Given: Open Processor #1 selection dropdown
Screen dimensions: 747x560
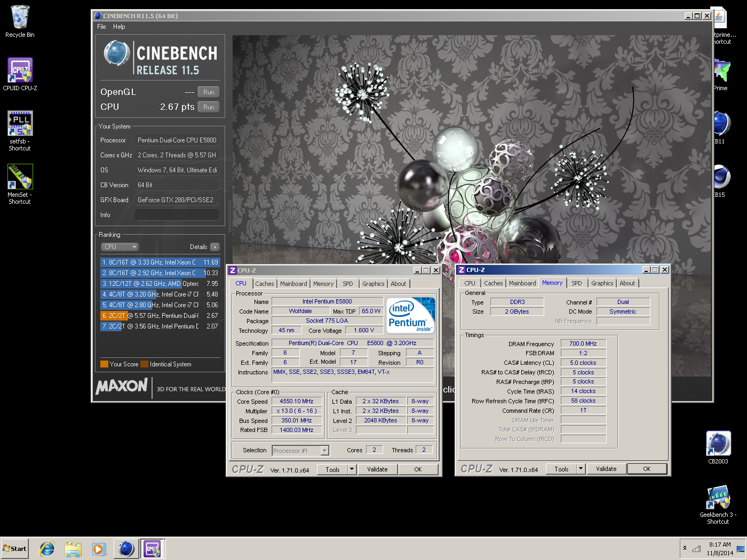Looking at the screenshot, I should [x=300, y=451].
